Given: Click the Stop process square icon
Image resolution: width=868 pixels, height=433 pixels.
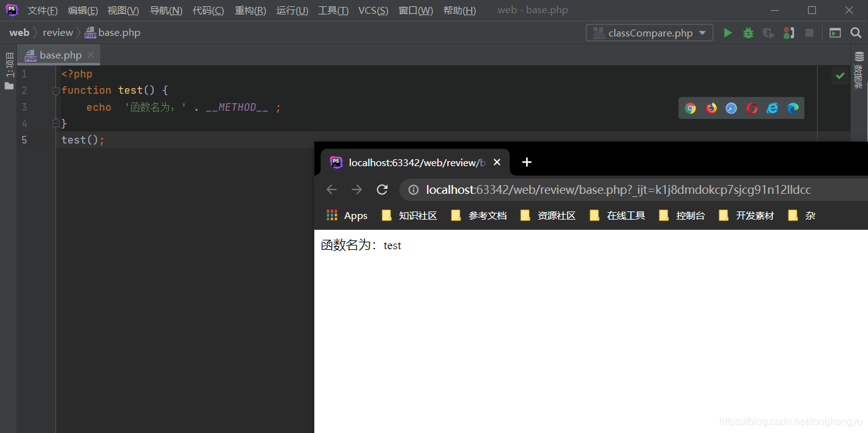Looking at the screenshot, I should 809,33.
